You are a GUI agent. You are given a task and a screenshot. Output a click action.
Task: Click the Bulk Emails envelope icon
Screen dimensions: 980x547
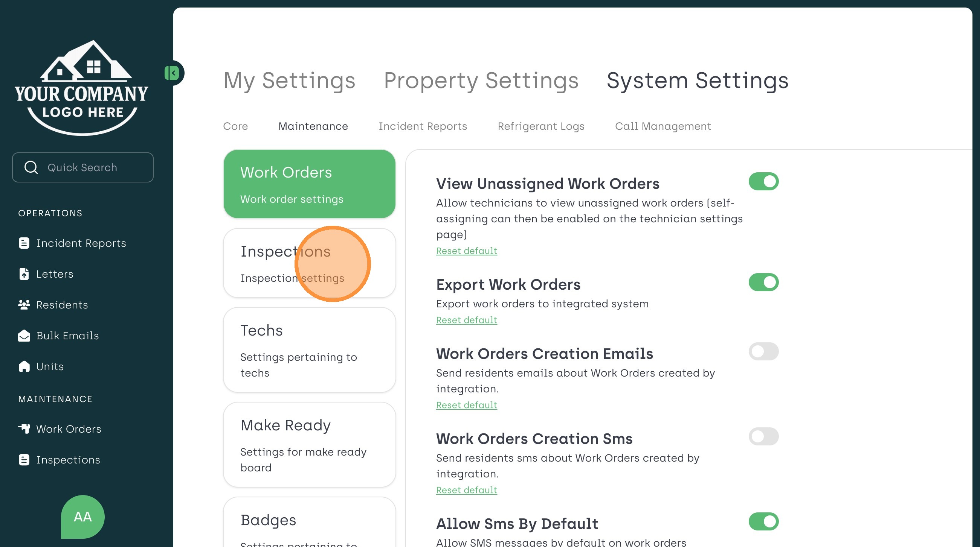24,336
